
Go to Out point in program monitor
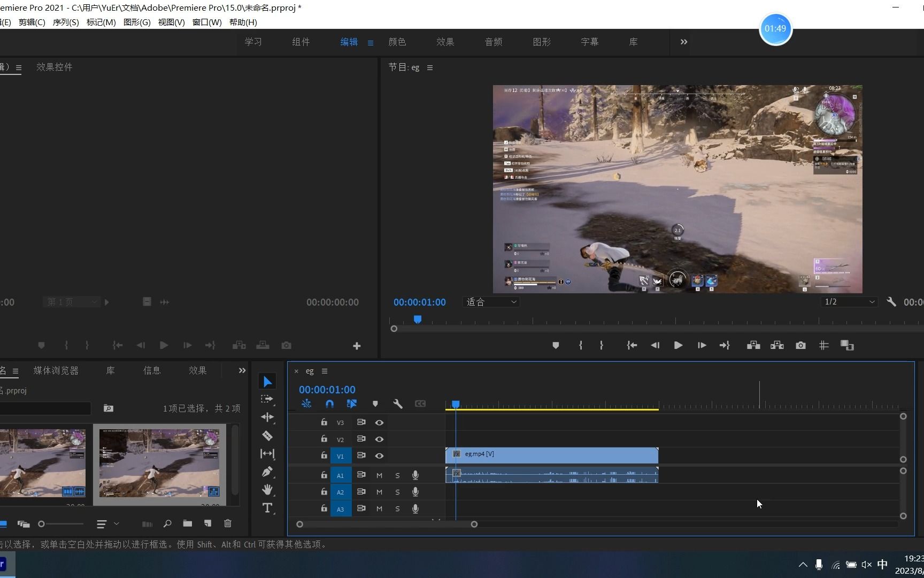tap(725, 346)
